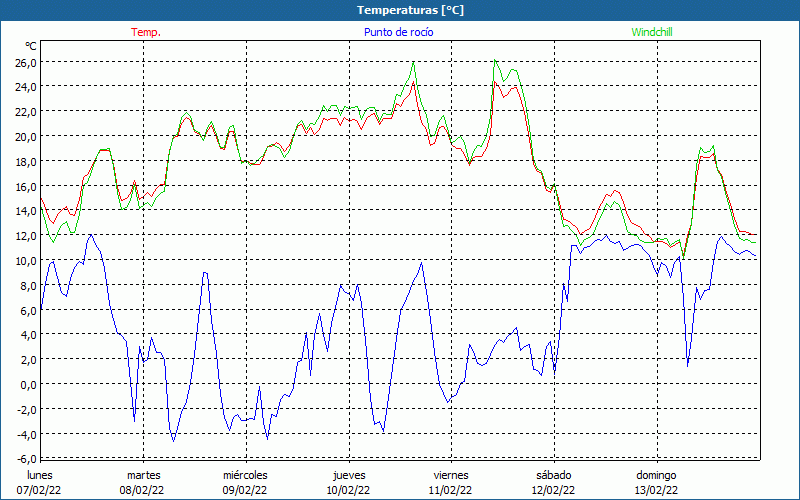The width and height of the screenshot is (800, 500).
Task: Click the -4,0 y-axis value
Action: [27, 435]
